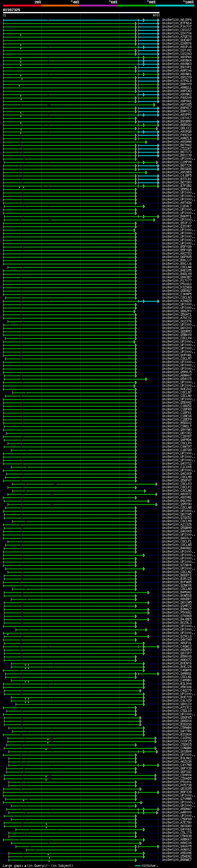Viewport: 197px width, 868px height.
Task: Select the UniRef100_C5Z267 label
Action: coord(177,149)
